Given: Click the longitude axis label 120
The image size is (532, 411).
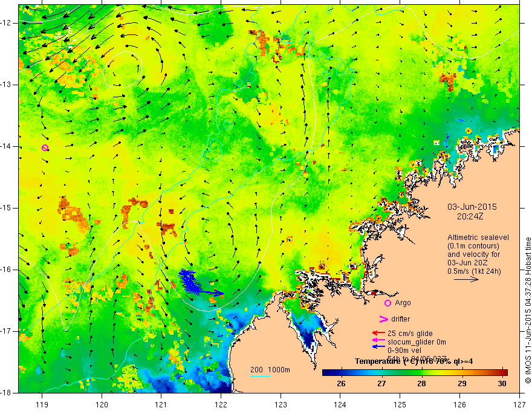Looking at the screenshot, I should (x=102, y=404).
